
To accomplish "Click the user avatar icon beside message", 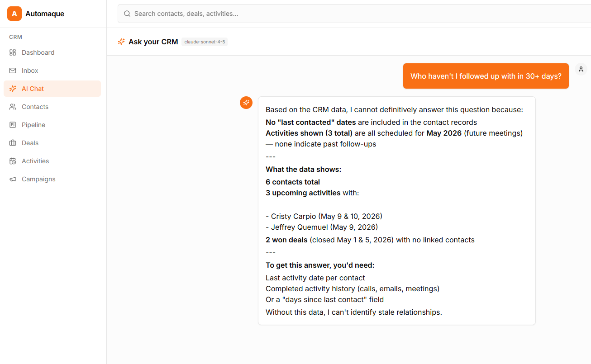I will click(x=581, y=69).
